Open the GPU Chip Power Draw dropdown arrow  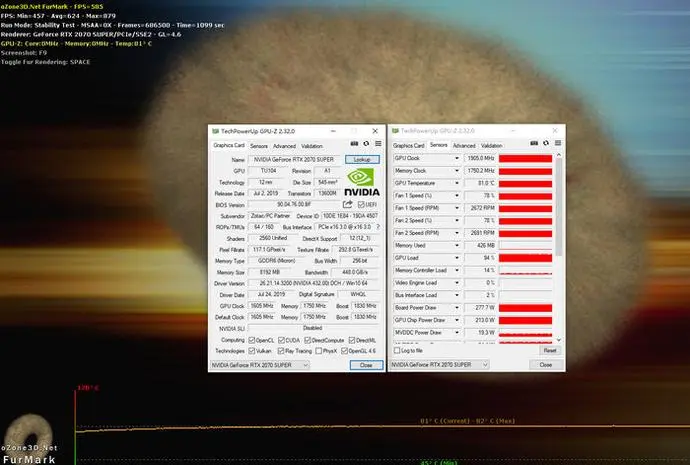pyautogui.click(x=456, y=320)
